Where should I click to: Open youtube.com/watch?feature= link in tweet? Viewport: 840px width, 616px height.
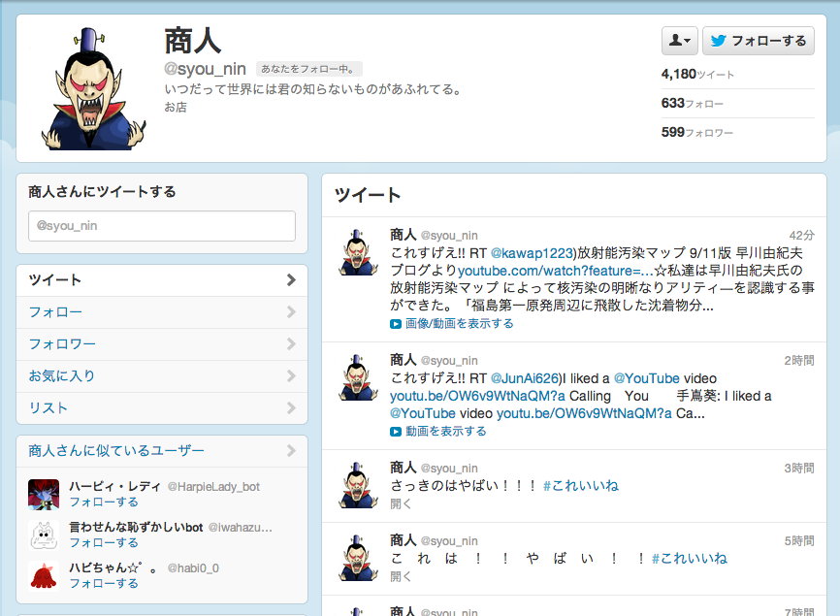click(556, 271)
